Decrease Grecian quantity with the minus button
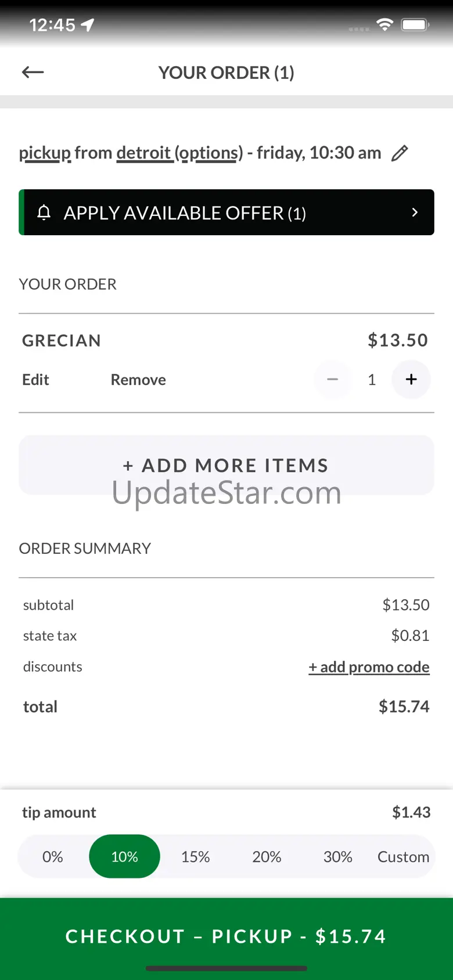The height and width of the screenshot is (980, 453). tap(332, 380)
